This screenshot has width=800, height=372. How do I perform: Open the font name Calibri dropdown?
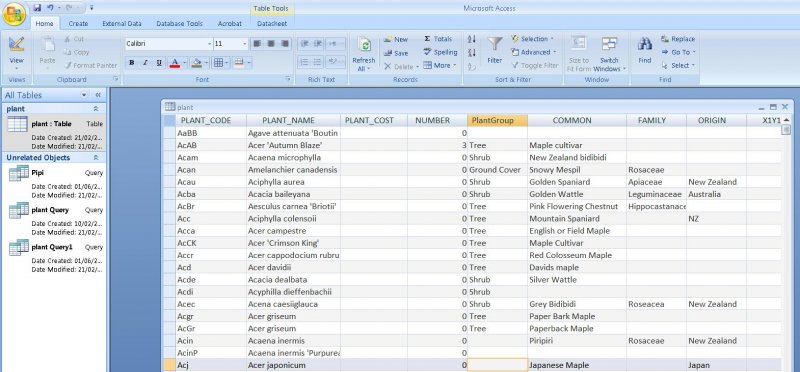209,44
